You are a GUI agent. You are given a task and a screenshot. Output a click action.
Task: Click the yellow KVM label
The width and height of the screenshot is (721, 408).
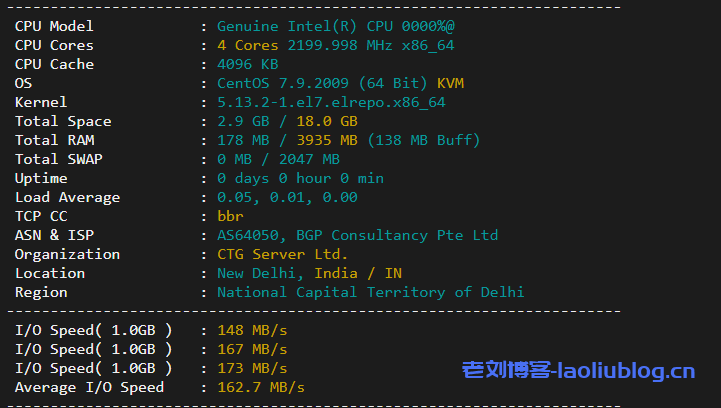(x=450, y=83)
